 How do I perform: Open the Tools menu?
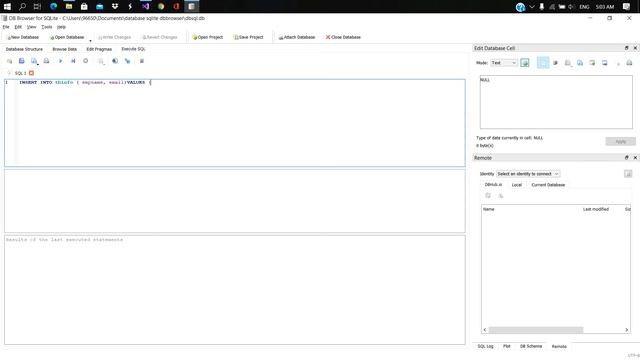pyautogui.click(x=47, y=27)
